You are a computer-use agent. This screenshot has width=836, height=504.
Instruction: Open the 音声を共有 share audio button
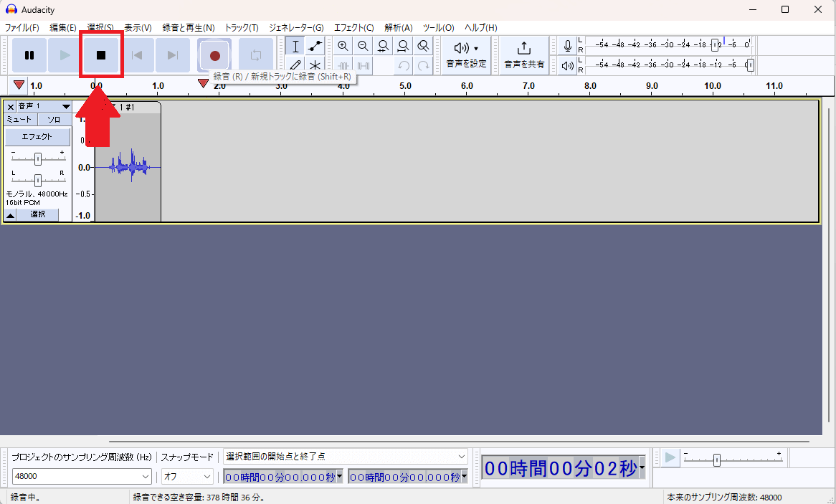(524, 55)
